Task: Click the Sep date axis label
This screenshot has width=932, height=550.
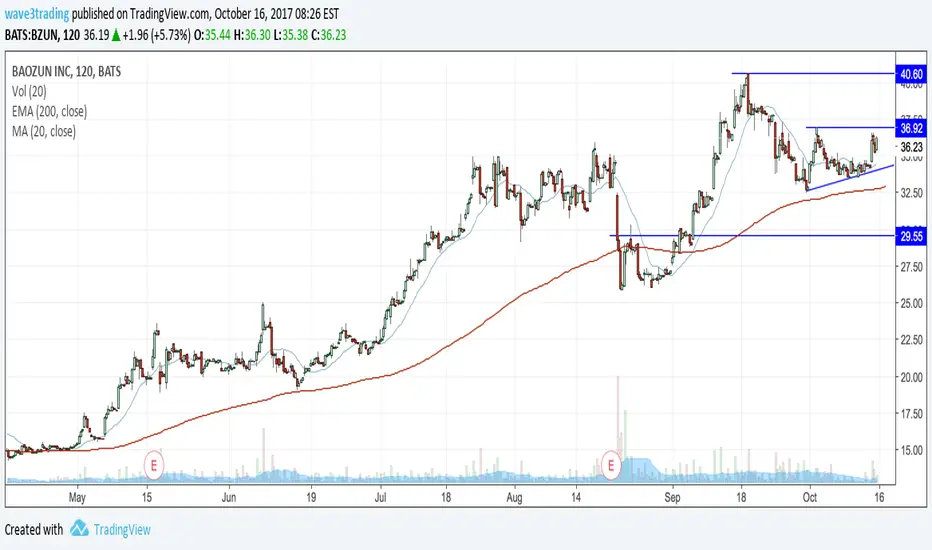Action: click(x=672, y=497)
